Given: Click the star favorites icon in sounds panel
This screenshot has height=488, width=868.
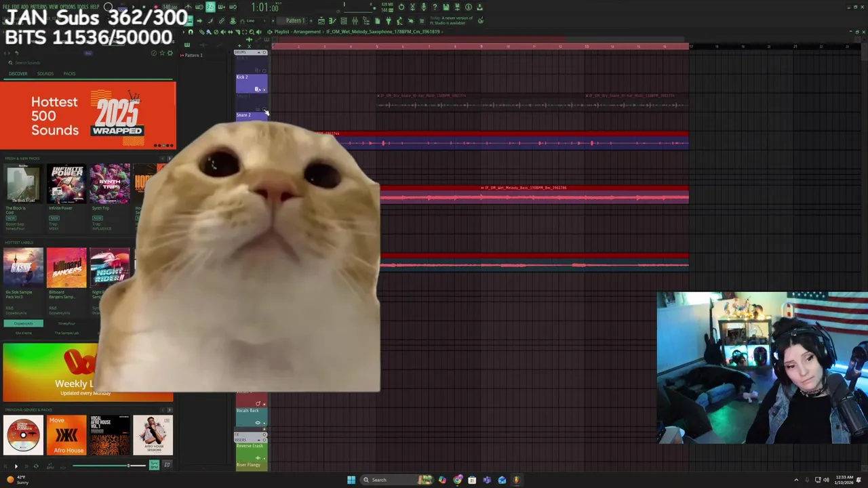Looking at the screenshot, I should (162, 53).
